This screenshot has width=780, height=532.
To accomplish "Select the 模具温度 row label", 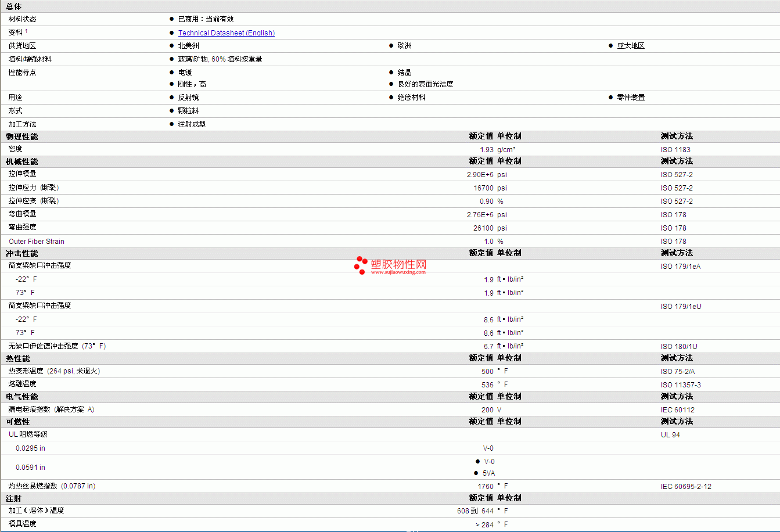I will tap(22, 524).
